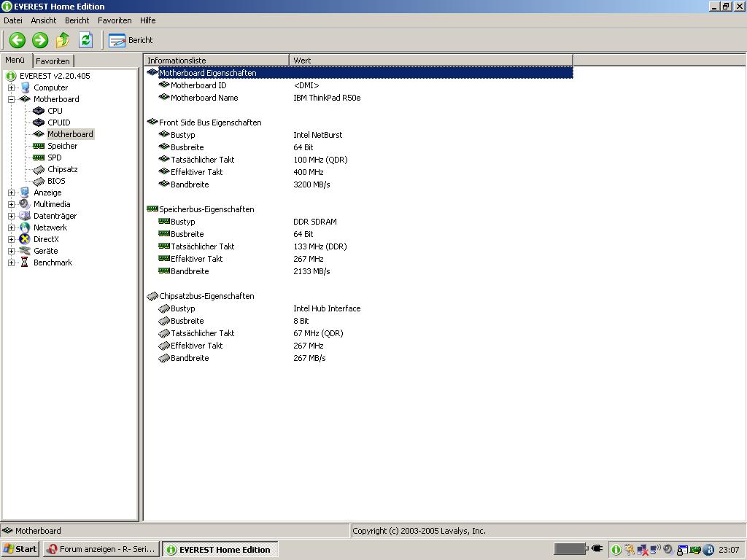Expand the DirectX tree node

coord(12,239)
